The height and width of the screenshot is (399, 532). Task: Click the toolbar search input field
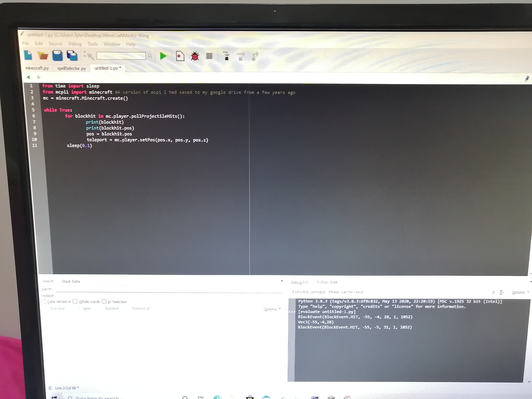[x=121, y=56]
